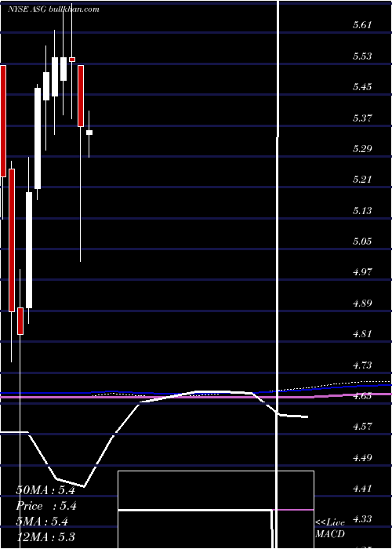The width and height of the screenshot is (392, 549).
Task: Click the 4.81 price axis label
Action: click(x=362, y=334)
